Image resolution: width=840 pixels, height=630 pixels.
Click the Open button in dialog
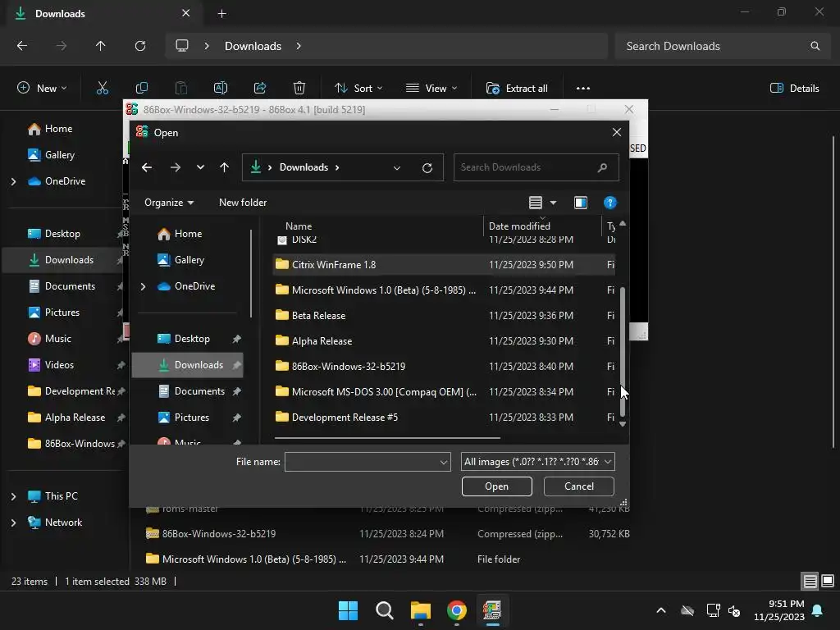[x=496, y=486]
